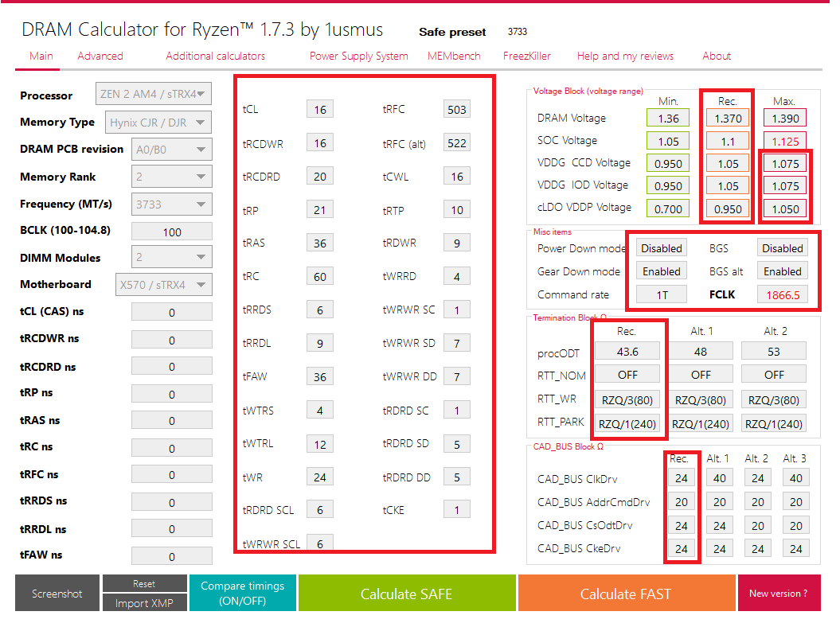The height and width of the screenshot is (627, 840).
Task: Click the BGS Disabled value
Action: point(783,248)
